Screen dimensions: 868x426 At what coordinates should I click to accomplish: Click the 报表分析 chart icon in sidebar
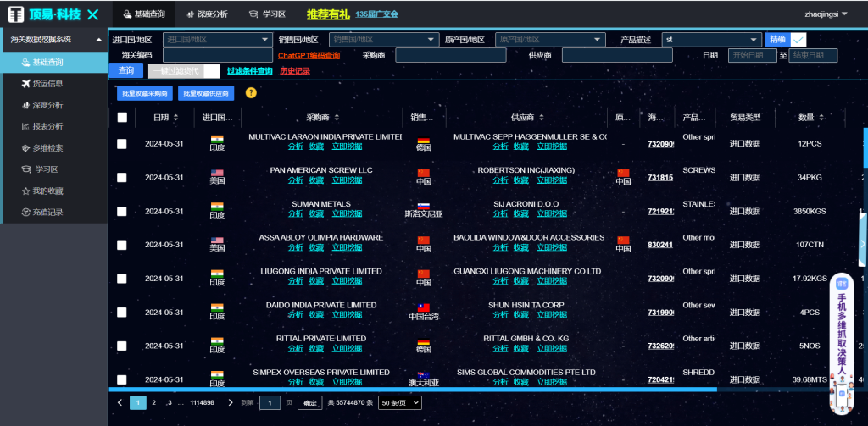[25, 127]
